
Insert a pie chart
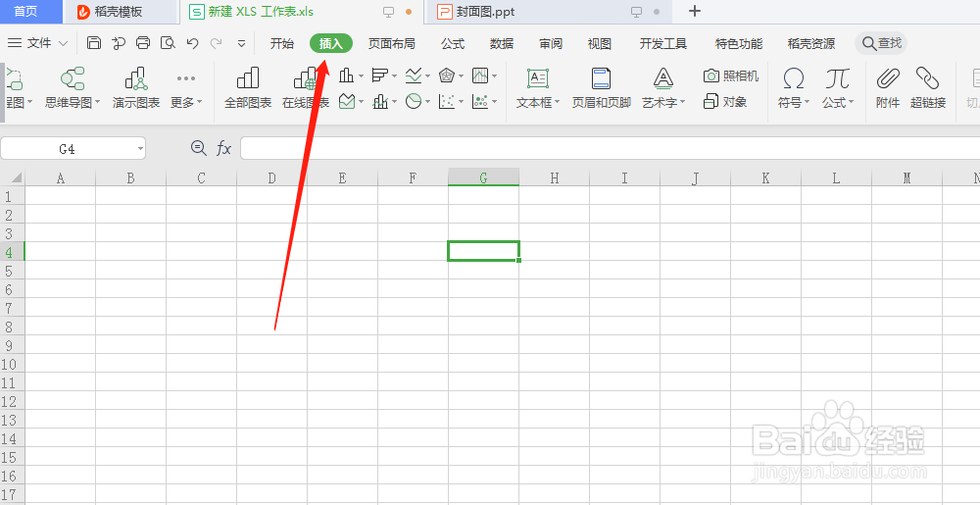[x=414, y=101]
